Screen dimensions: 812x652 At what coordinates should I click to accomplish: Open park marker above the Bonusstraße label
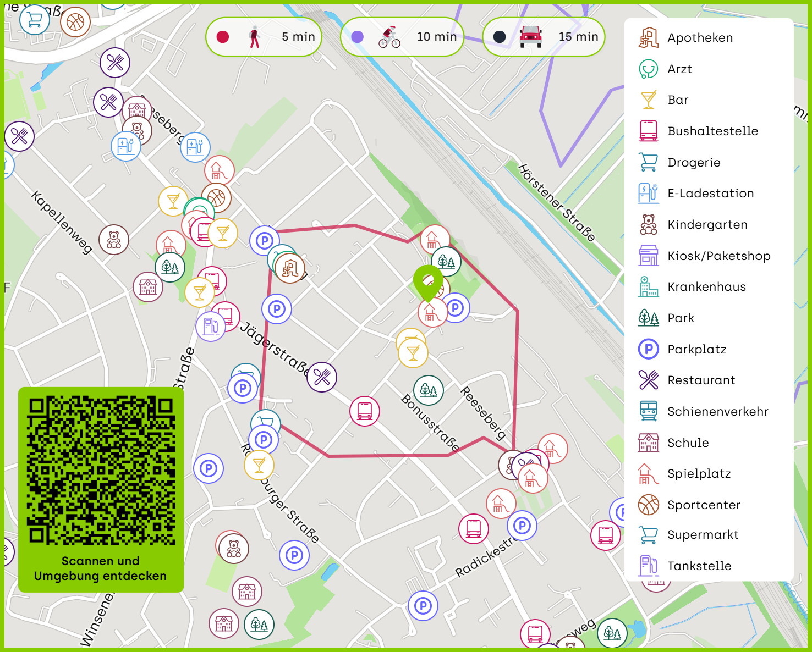(429, 390)
